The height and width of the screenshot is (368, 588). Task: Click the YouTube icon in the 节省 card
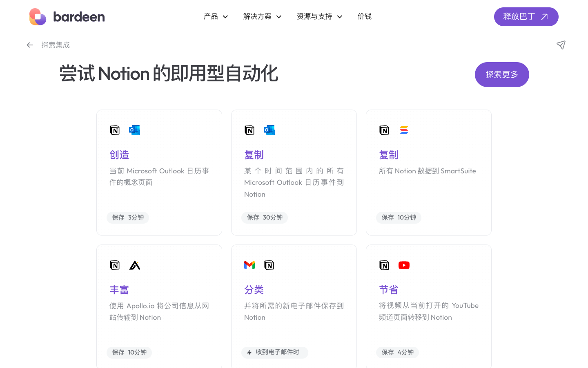tap(404, 265)
